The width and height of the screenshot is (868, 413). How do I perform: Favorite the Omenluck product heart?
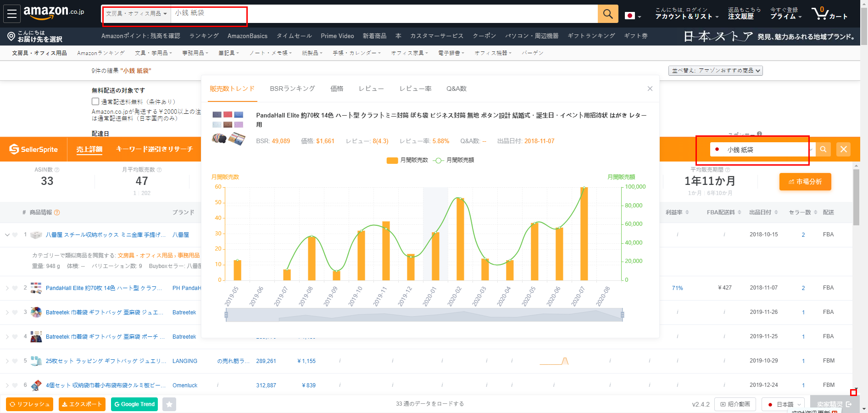click(15, 385)
